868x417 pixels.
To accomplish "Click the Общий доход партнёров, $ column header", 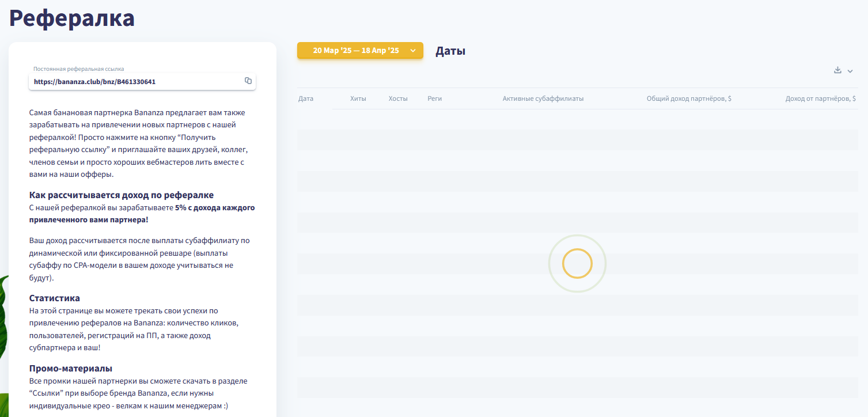I will coord(689,98).
